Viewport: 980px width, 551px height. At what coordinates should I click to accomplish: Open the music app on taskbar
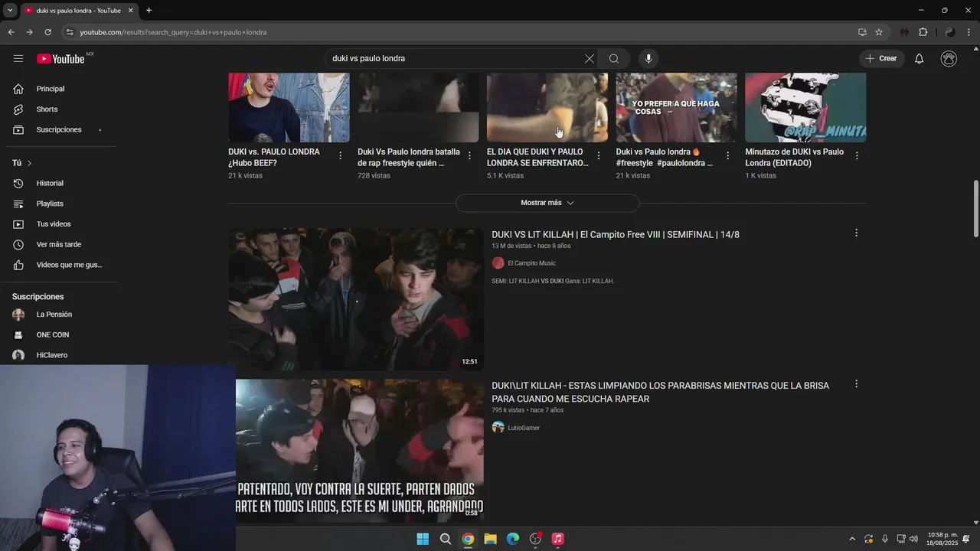tap(558, 539)
